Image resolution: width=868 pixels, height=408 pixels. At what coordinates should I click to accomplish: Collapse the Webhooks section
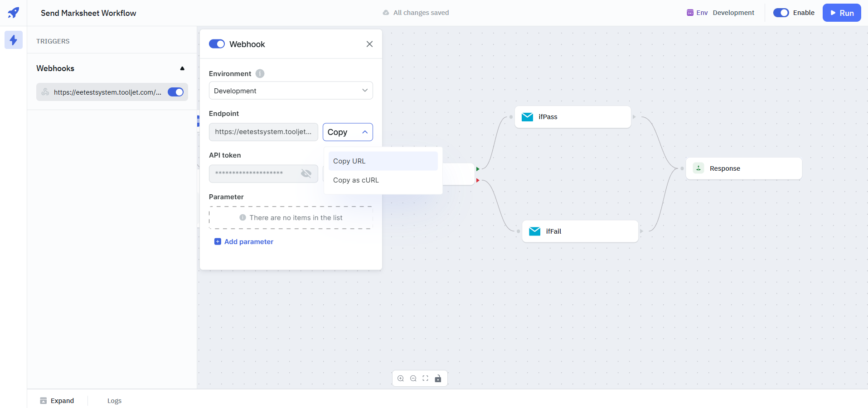click(x=182, y=68)
